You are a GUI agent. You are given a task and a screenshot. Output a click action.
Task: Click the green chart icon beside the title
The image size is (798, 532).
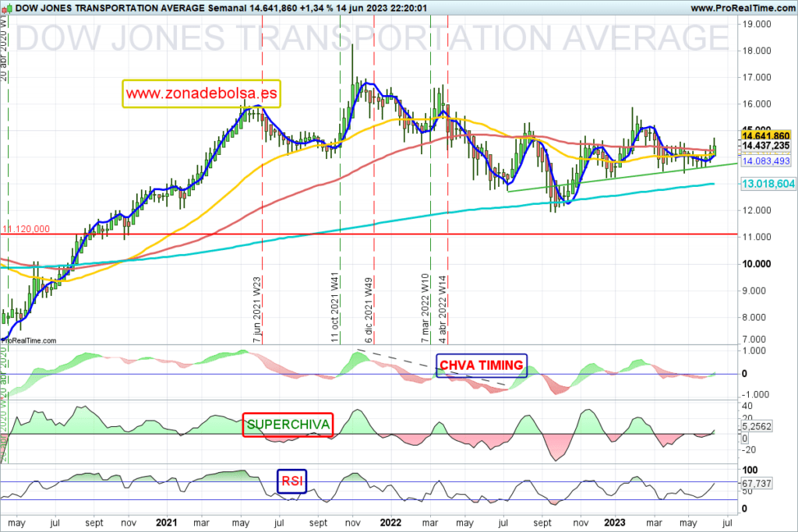[7, 8]
